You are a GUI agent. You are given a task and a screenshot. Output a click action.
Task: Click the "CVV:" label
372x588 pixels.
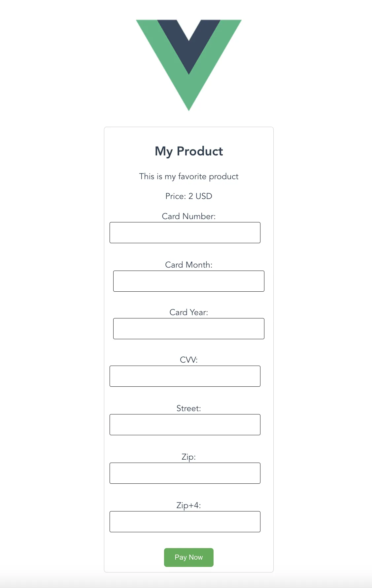189,360
